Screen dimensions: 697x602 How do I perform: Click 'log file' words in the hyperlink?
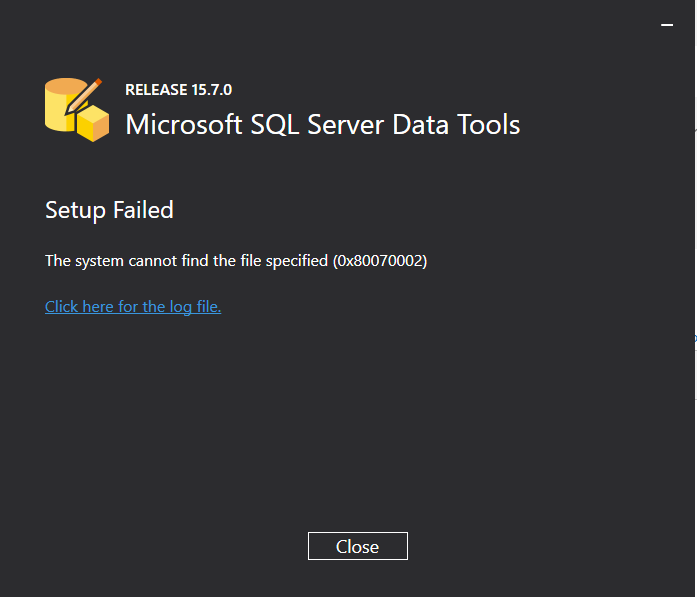click(x=194, y=307)
